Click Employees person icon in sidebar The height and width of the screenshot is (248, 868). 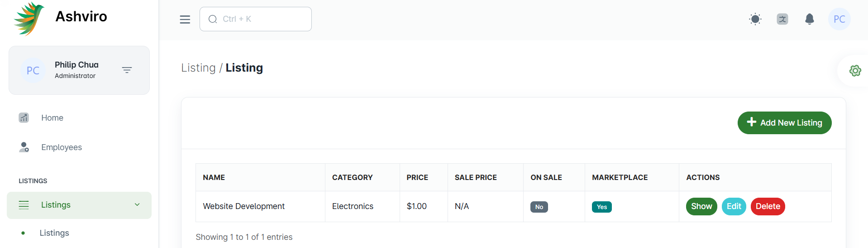[x=24, y=147]
